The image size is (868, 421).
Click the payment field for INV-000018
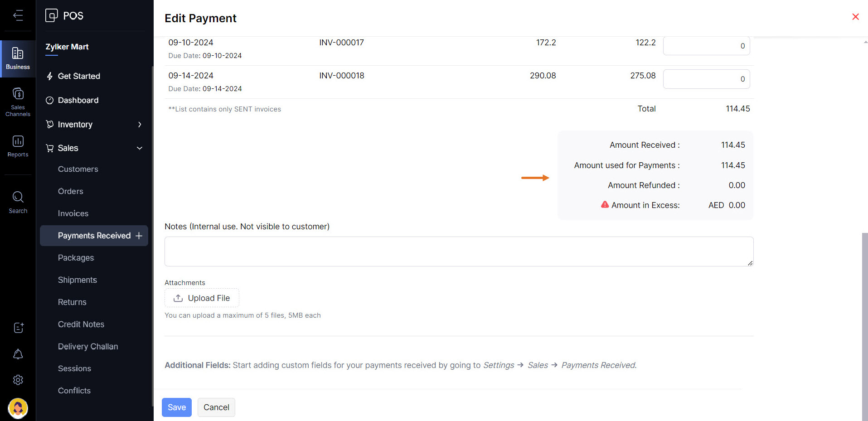pyautogui.click(x=706, y=79)
